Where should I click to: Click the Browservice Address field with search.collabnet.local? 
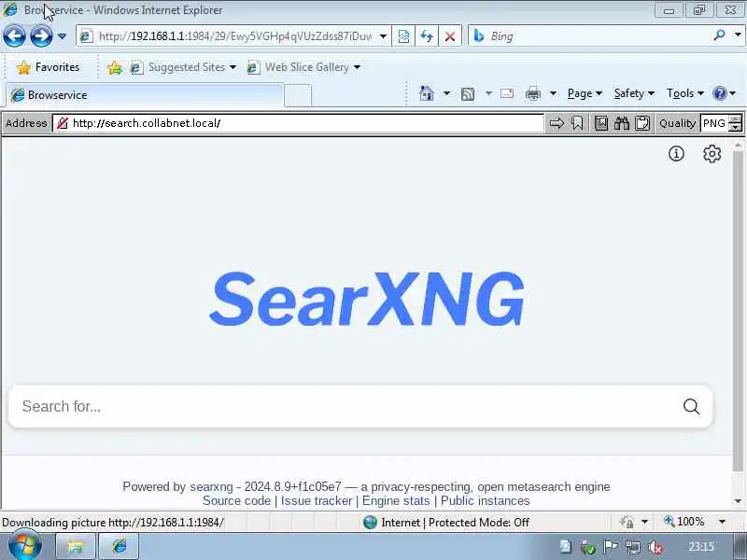[x=298, y=123]
